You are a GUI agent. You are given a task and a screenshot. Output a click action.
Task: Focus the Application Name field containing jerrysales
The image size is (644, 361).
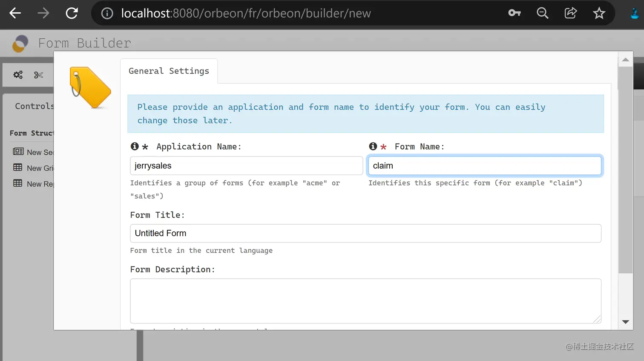click(x=246, y=166)
